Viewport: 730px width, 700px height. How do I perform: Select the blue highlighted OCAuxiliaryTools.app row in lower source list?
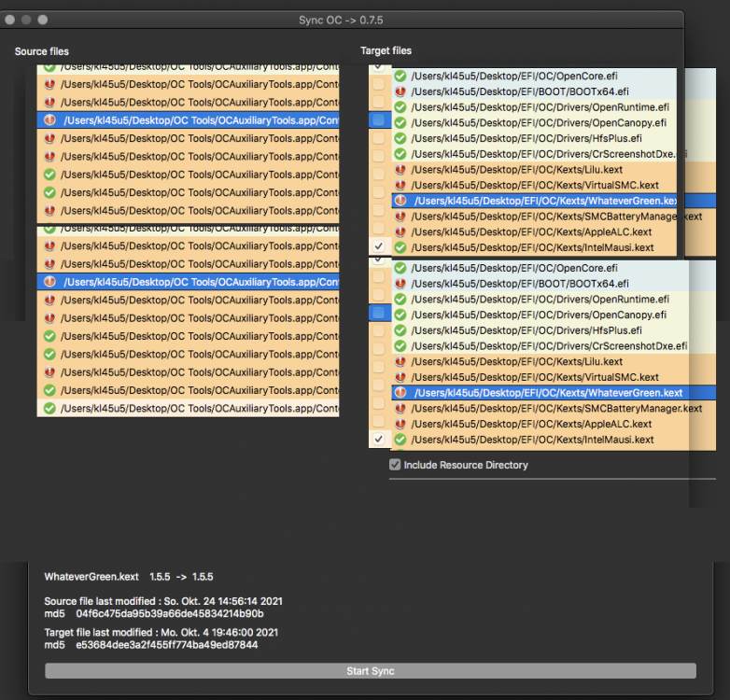(x=188, y=282)
